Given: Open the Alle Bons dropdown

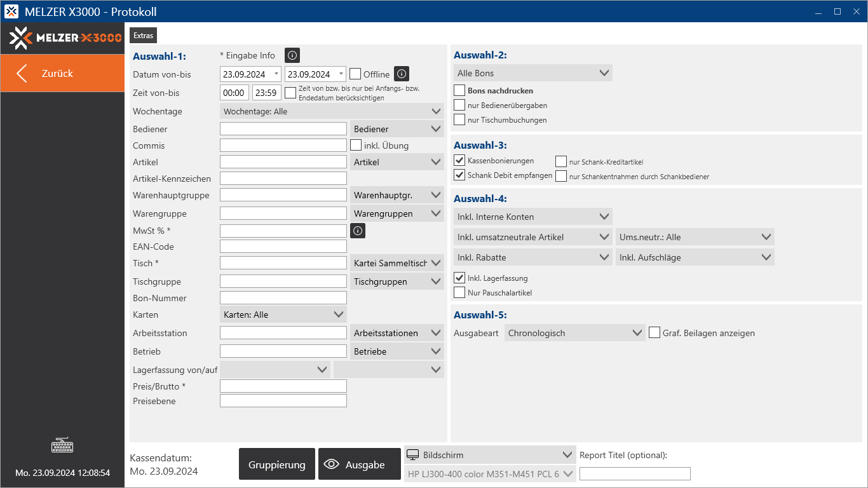Looking at the screenshot, I should coord(532,73).
